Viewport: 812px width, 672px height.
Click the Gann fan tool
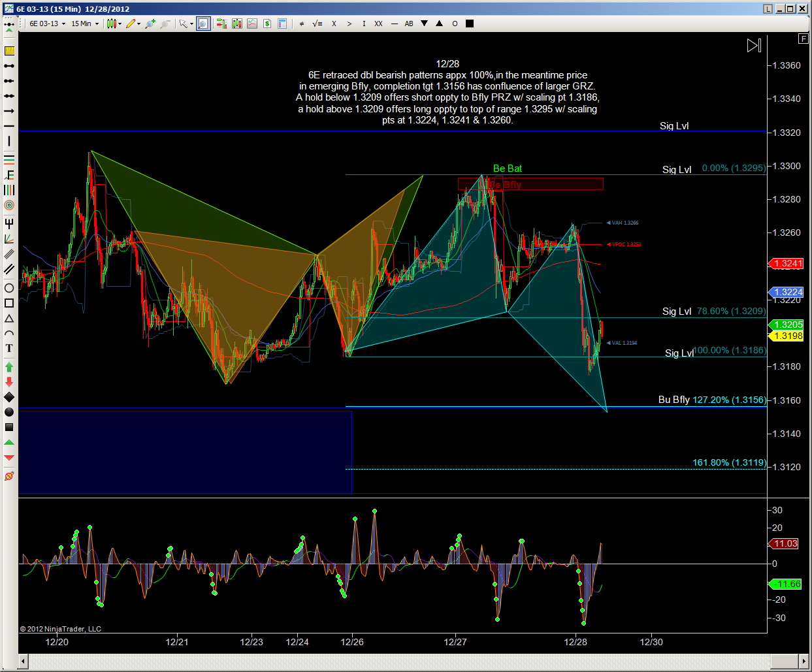pyautogui.click(x=9, y=239)
